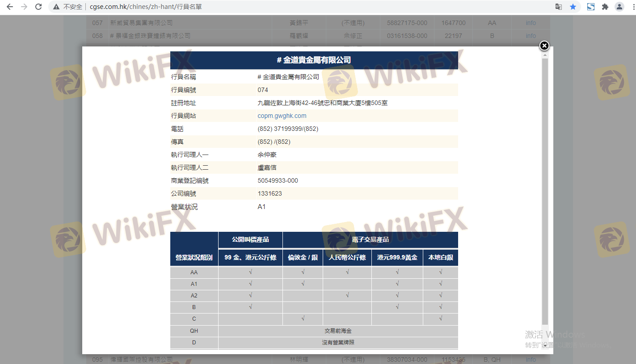Click the info link for member 095
The image size is (636, 364).
531,360
